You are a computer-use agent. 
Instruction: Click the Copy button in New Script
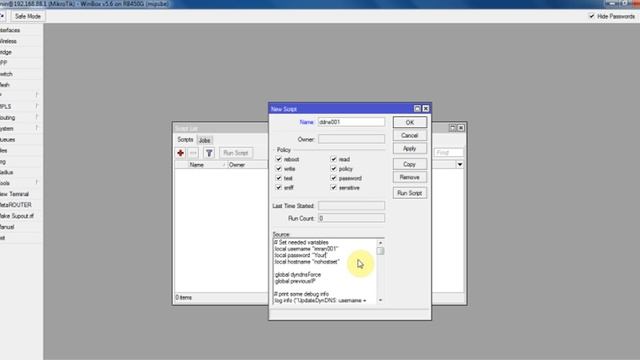pos(410,164)
